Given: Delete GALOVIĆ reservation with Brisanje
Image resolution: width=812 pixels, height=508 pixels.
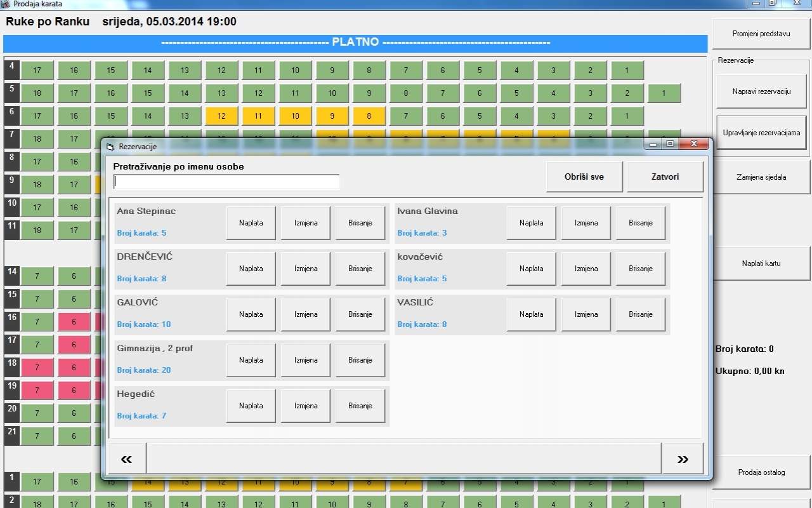Looking at the screenshot, I should [360, 314].
